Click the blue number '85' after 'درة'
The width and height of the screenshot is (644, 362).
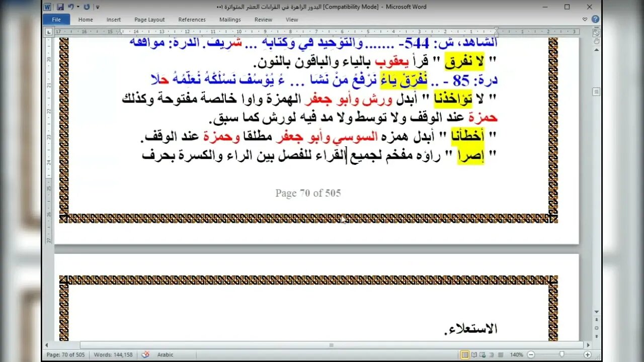pos(461,81)
